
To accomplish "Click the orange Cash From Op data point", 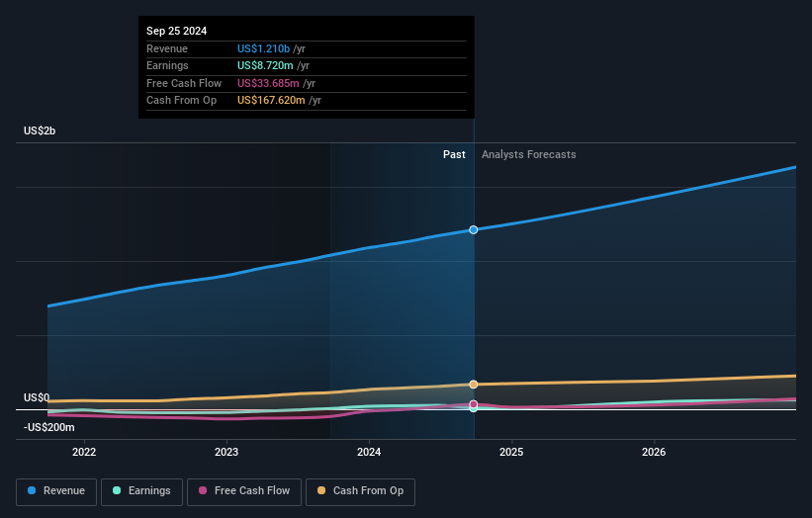I will (x=474, y=384).
